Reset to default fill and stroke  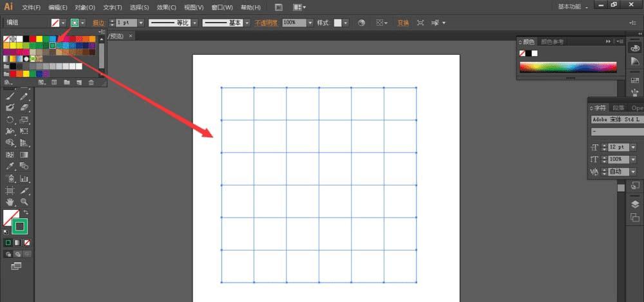[x=5, y=232]
